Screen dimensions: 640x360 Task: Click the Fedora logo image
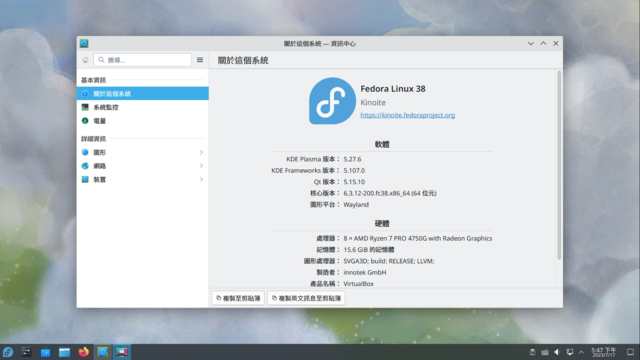(x=332, y=101)
